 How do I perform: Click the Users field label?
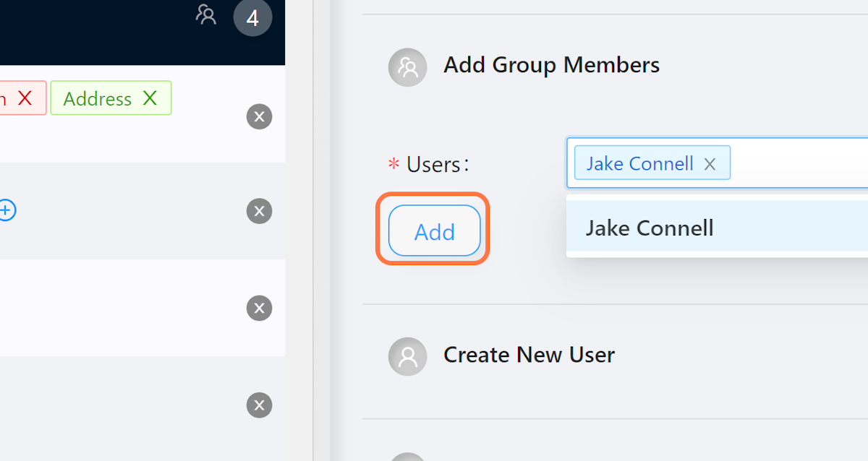click(x=438, y=164)
